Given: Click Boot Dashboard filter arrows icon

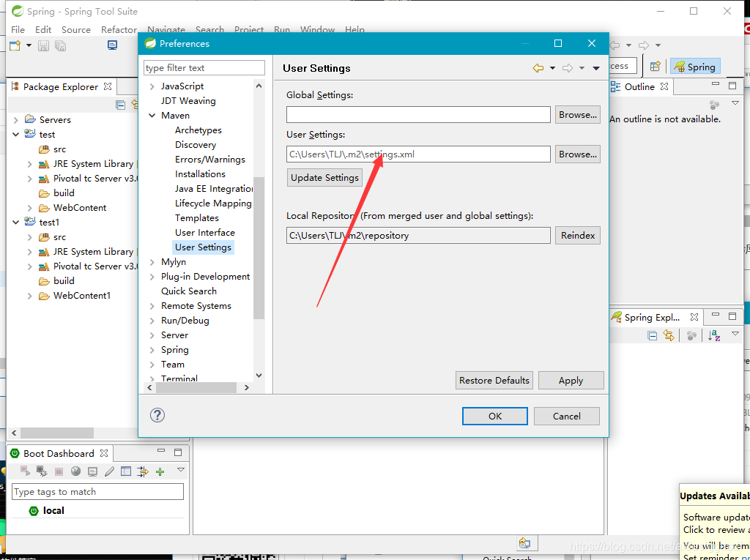Looking at the screenshot, I should pyautogui.click(x=143, y=471).
